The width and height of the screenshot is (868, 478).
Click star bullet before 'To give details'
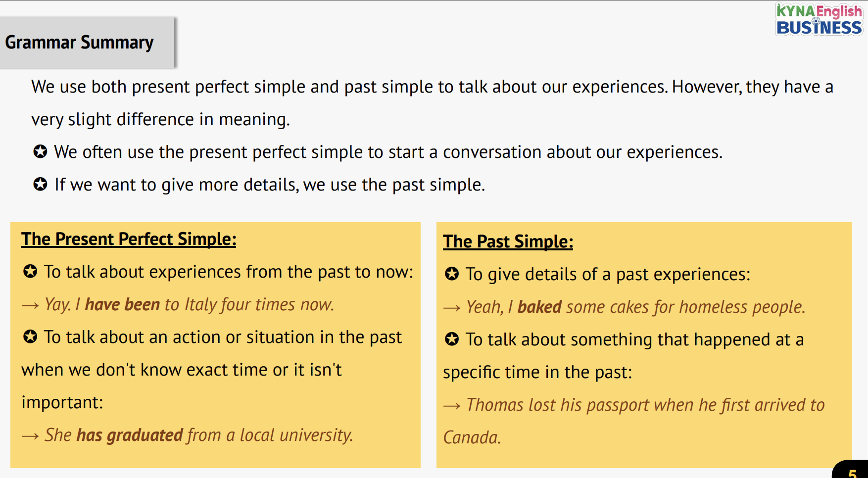tap(452, 274)
